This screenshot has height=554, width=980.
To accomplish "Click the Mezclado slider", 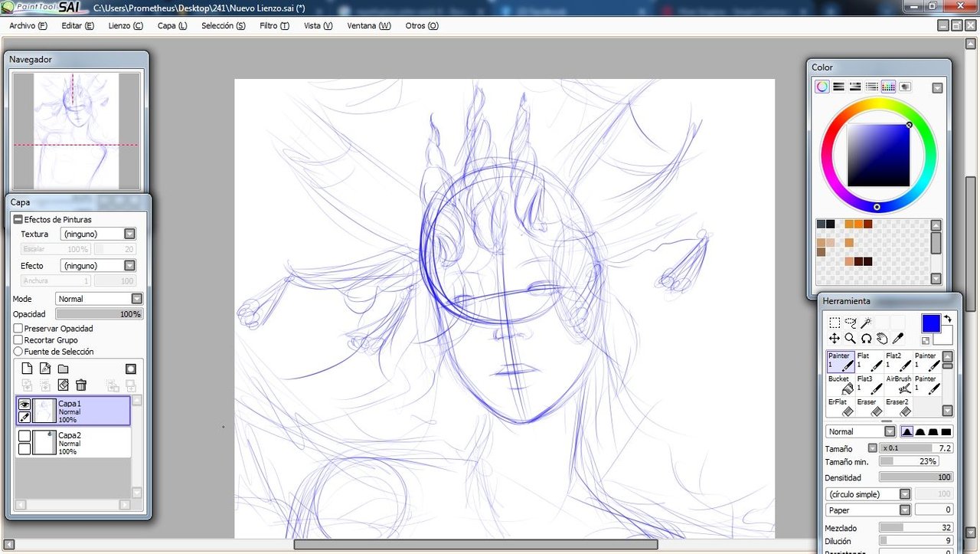I will tap(916, 528).
